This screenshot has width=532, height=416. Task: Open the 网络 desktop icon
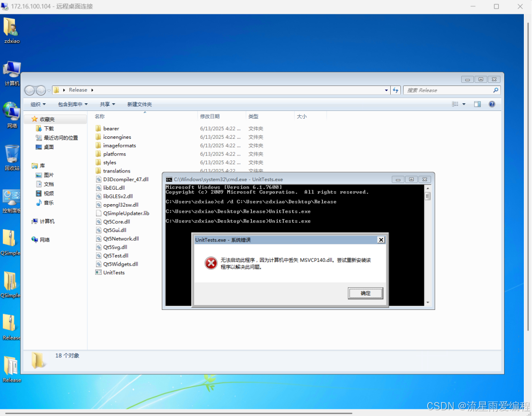[12, 115]
